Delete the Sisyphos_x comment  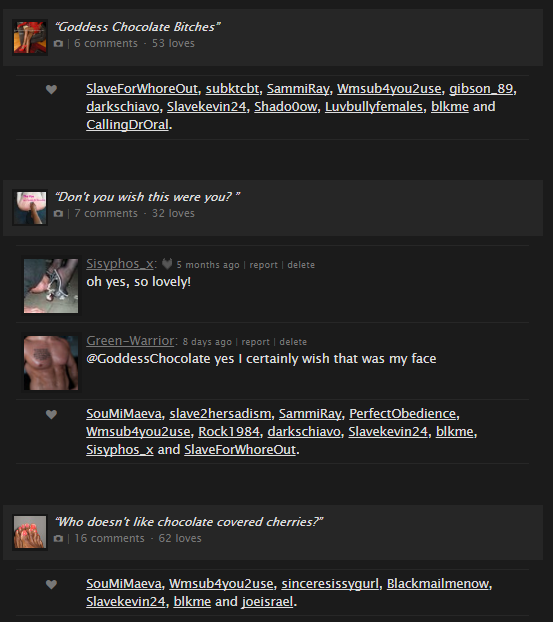point(301,265)
